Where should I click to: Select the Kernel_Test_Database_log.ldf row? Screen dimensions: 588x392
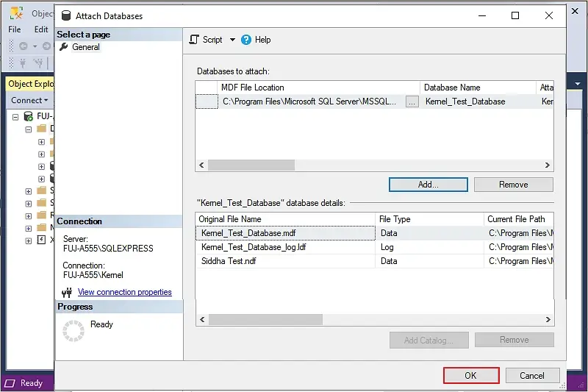(x=374, y=247)
